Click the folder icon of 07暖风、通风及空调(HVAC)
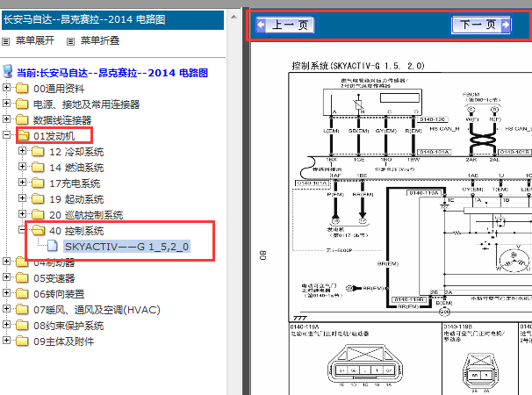The image size is (532, 395). (x=22, y=310)
